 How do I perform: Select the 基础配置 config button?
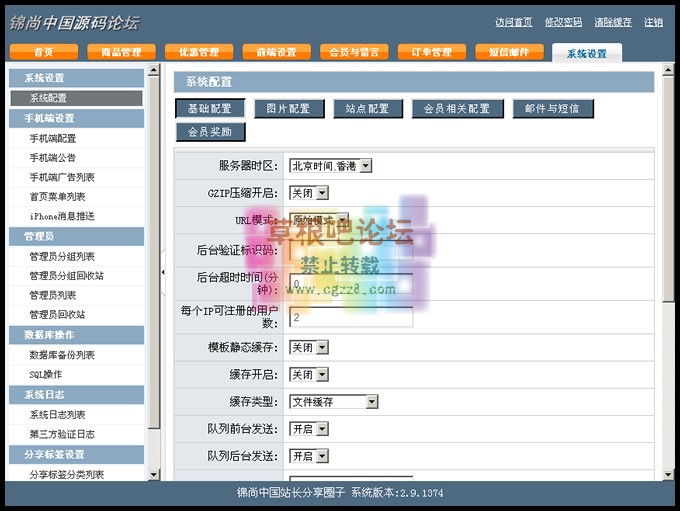[x=210, y=108]
